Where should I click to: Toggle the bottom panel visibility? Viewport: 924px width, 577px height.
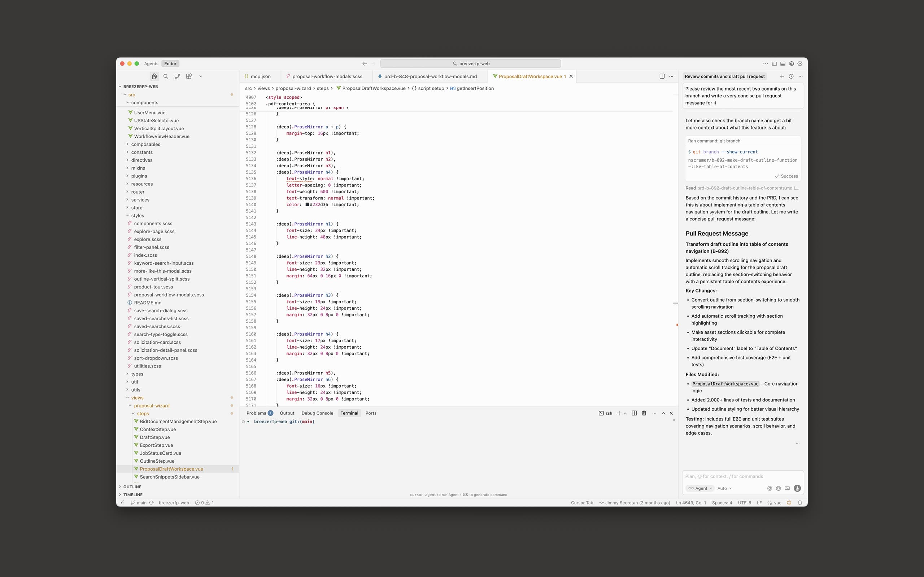click(783, 63)
